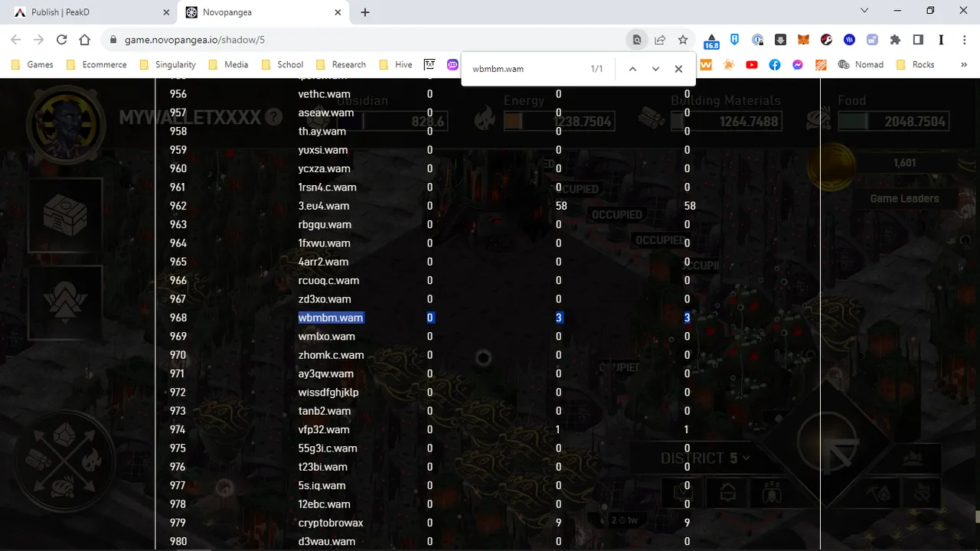The width and height of the screenshot is (980, 551).
Task: Select player name 55g3i.c.wam
Action: point(328,448)
